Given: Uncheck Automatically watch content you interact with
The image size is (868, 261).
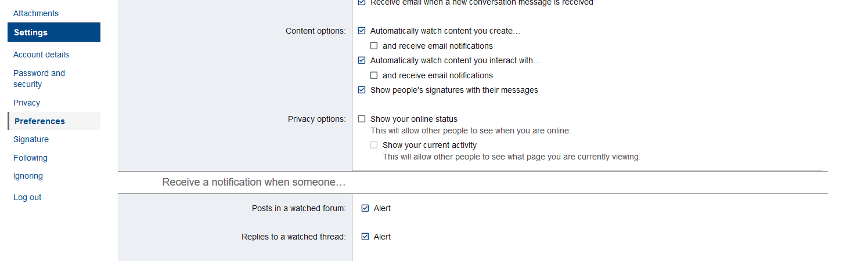Looking at the screenshot, I should click(x=362, y=60).
